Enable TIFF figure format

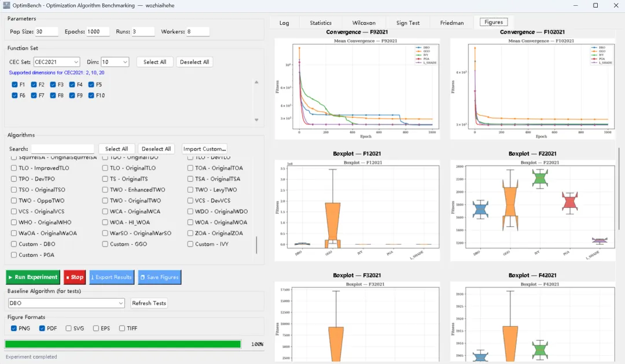[x=122, y=328]
